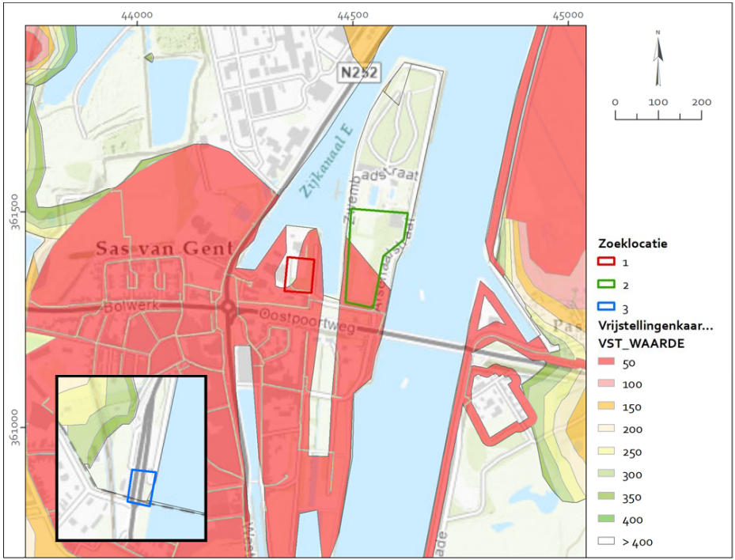Click the 45000 coordinate label on top axis
735x560 pixels.
(567, 15)
